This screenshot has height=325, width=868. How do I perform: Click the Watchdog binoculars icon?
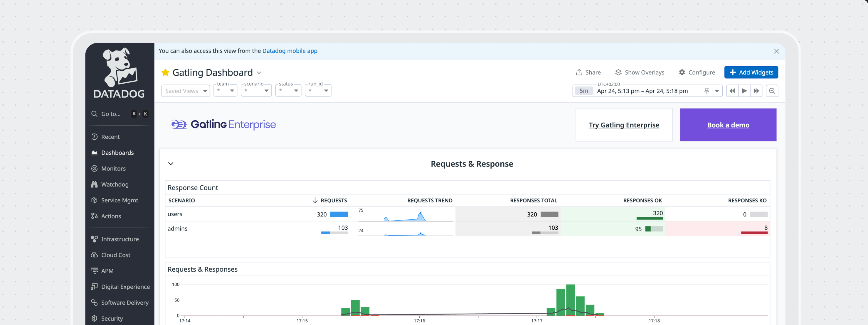(94, 184)
